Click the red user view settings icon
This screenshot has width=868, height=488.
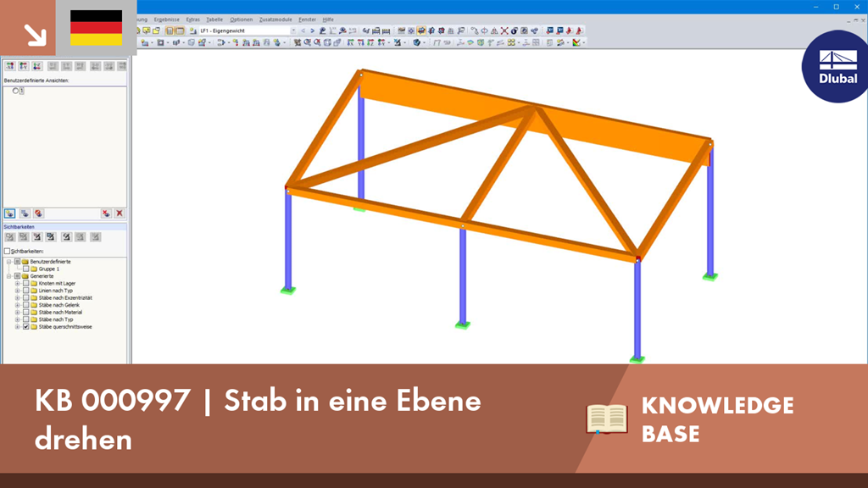coord(38,213)
